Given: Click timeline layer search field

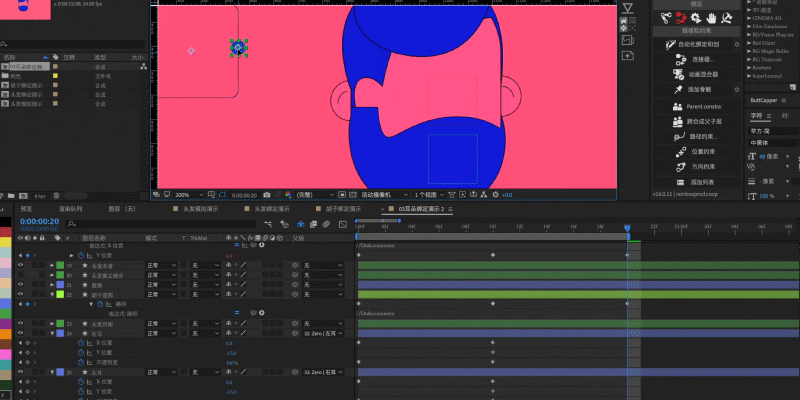Looking at the screenshot, I should 161,224.
